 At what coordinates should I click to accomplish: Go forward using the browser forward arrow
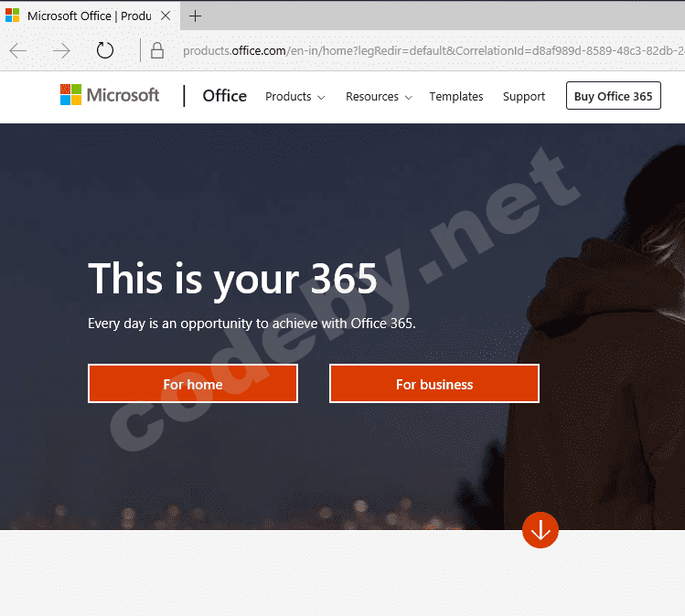coord(61,50)
